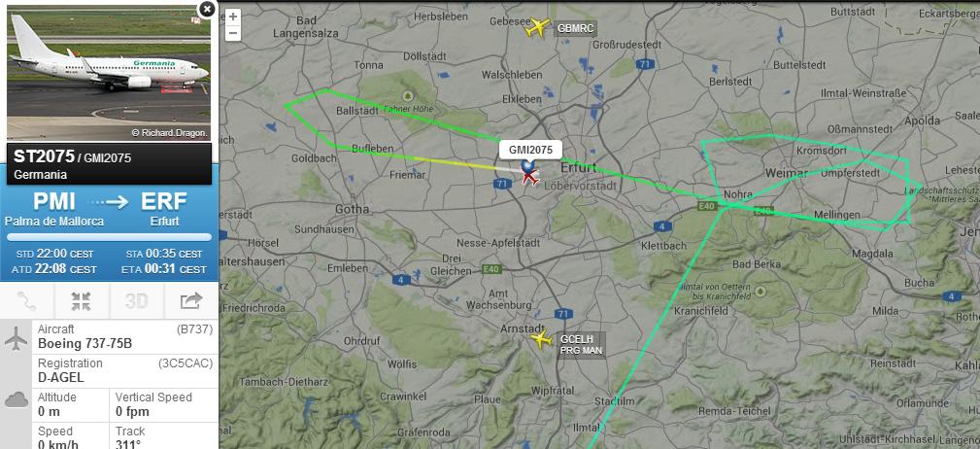Open the Germania aircraft photo
Screen dimensions: 980x449
click(109, 74)
